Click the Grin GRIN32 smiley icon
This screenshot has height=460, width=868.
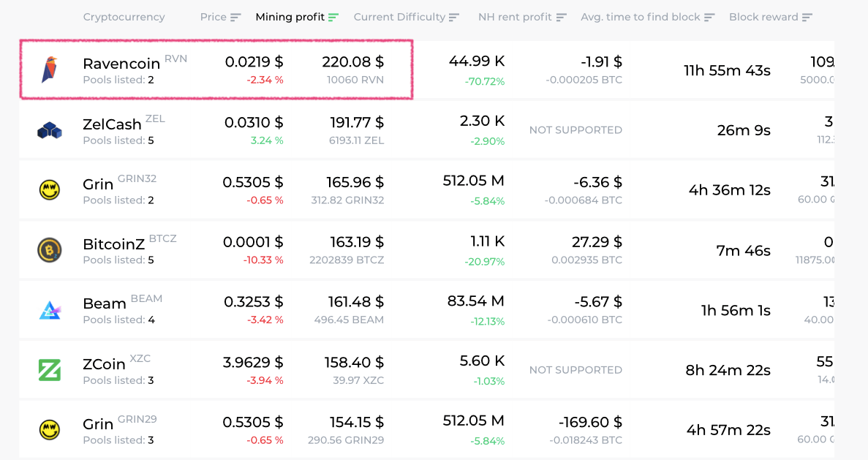tap(50, 190)
